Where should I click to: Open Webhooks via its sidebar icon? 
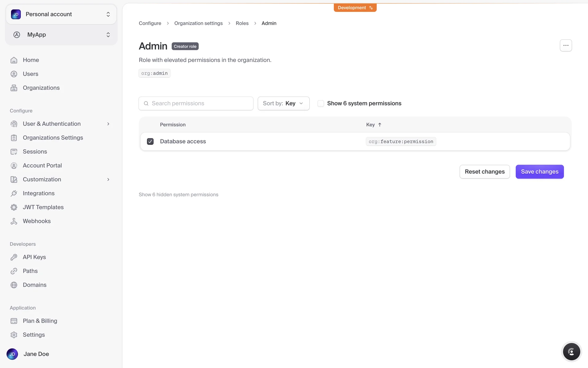pyautogui.click(x=14, y=221)
